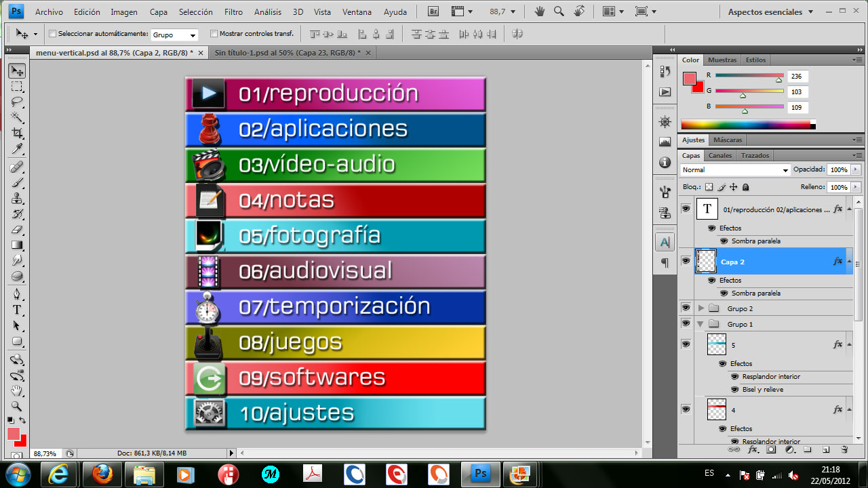The width and height of the screenshot is (868, 488).
Task: Check the Mostrar controles transf. box
Action: point(214,34)
